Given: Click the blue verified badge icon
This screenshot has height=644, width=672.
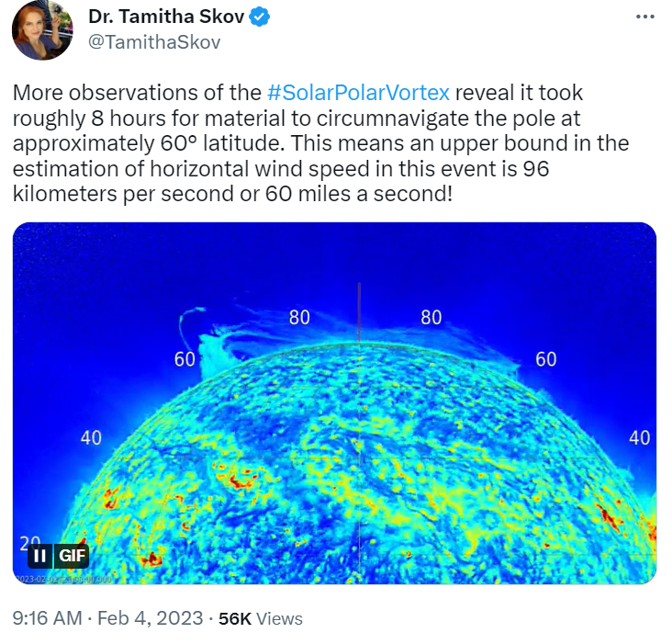Looking at the screenshot, I should pyautogui.click(x=259, y=17).
